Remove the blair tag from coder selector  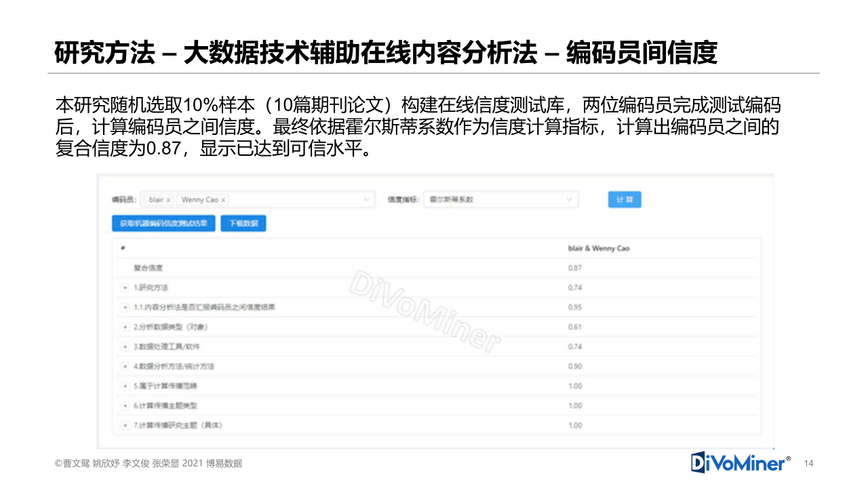tap(168, 200)
